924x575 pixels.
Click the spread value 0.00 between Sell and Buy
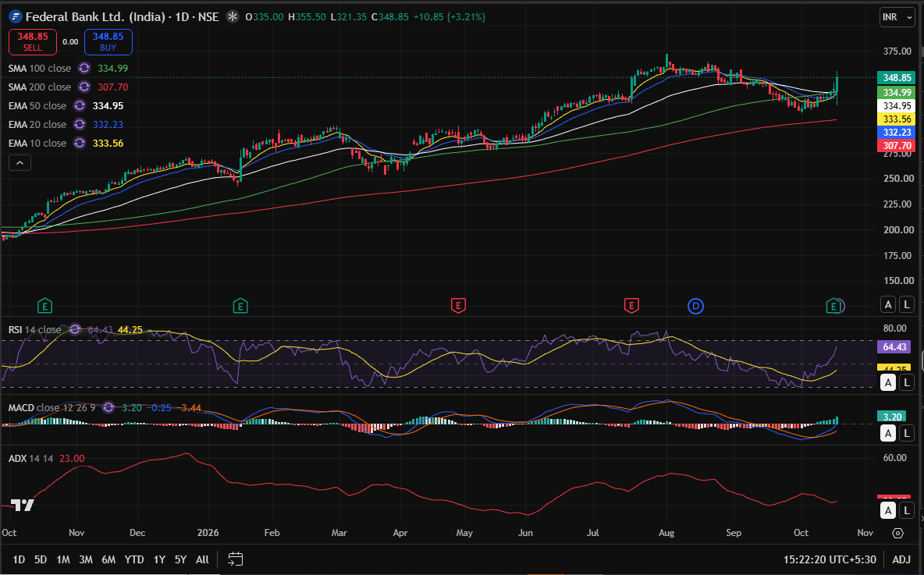tap(70, 42)
